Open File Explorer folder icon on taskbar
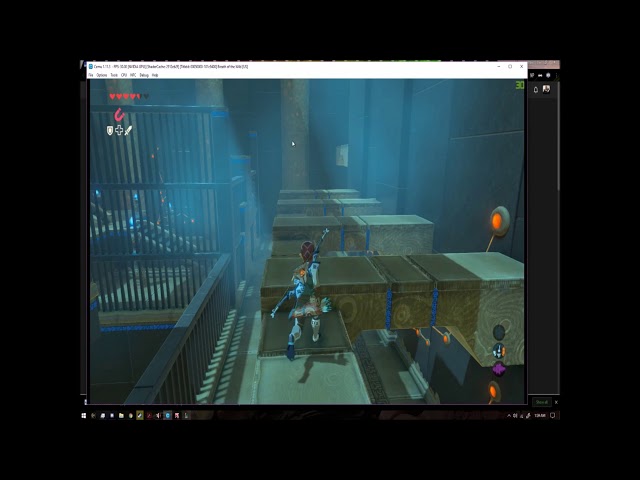This screenshot has height=480, width=640. point(121,416)
